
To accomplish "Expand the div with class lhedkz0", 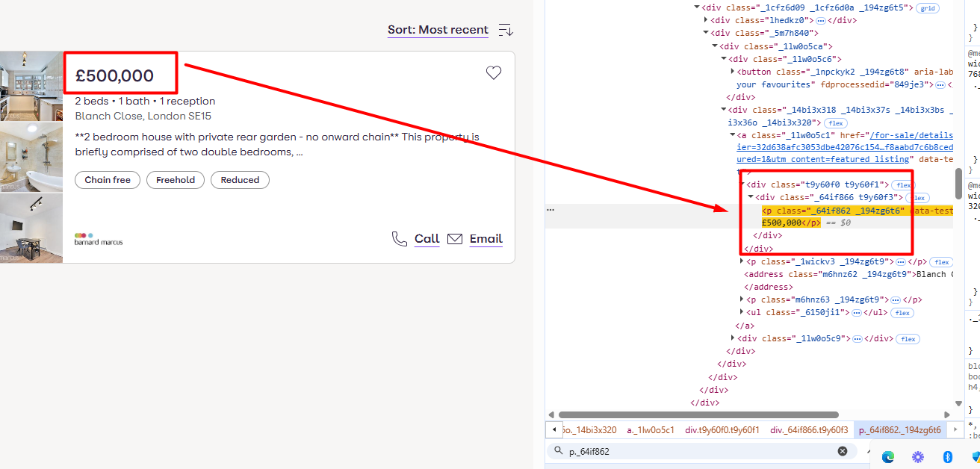I will 707,20.
